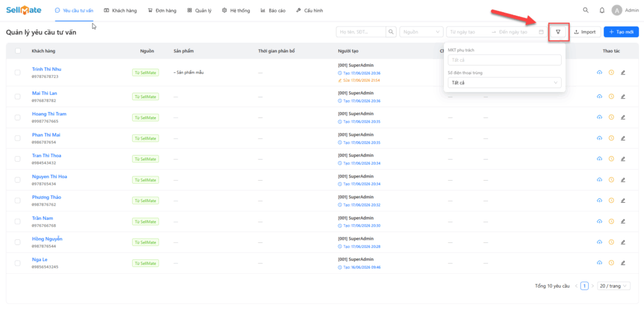
Task: Click Sản phẩm mẫu product text
Action: [x=189, y=72]
